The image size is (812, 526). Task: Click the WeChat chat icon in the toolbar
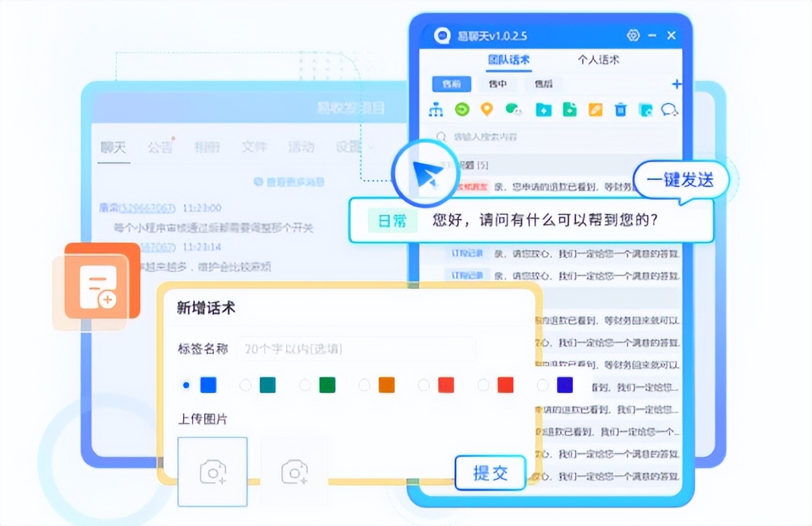coord(512,110)
